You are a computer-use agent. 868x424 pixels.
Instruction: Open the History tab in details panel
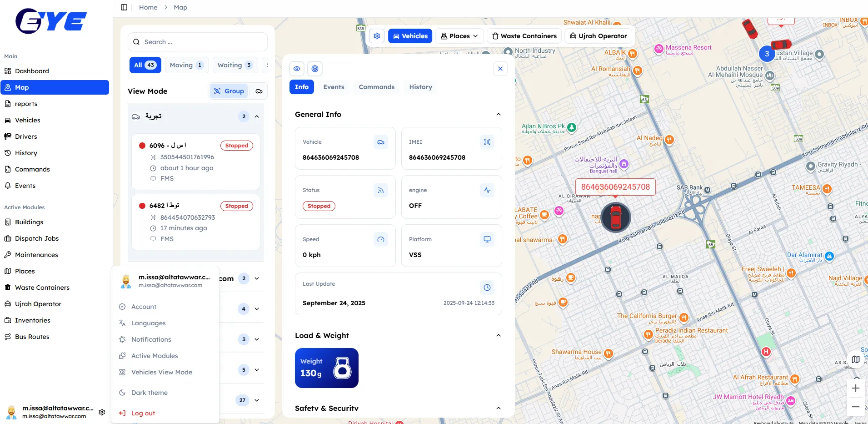pos(420,87)
